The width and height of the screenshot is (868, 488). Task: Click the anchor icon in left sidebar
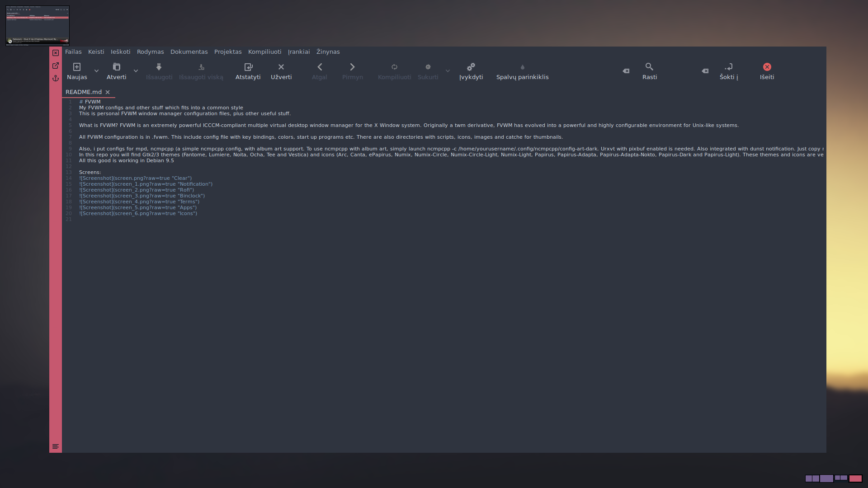(56, 78)
